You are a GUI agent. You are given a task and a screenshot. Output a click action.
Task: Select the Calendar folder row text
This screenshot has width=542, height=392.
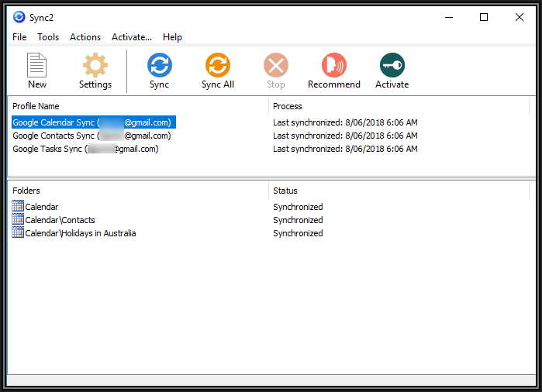tap(42, 207)
